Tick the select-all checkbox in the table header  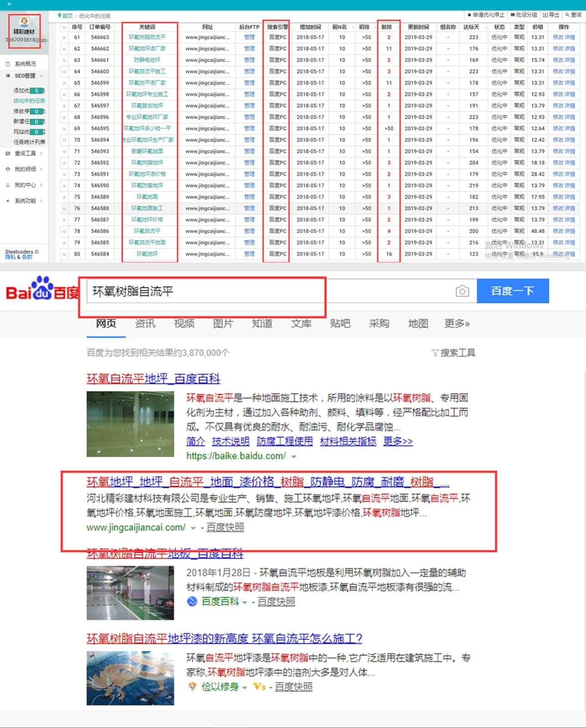coord(64,27)
